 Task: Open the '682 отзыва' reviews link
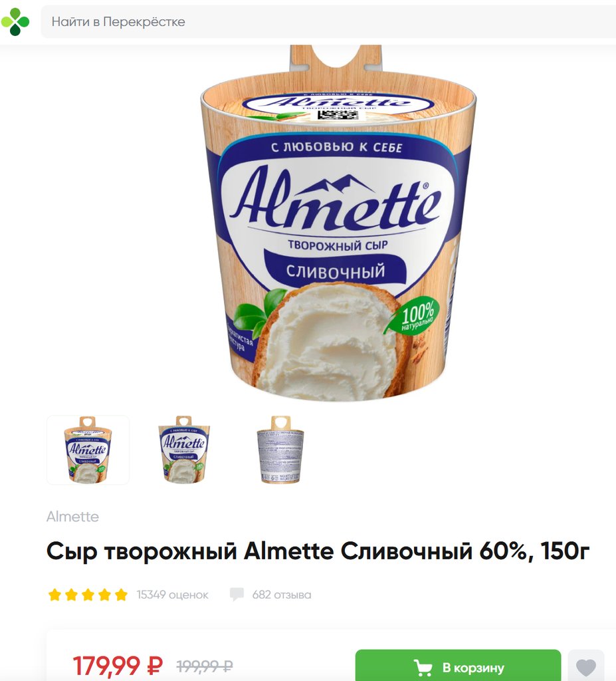tap(282, 595)
